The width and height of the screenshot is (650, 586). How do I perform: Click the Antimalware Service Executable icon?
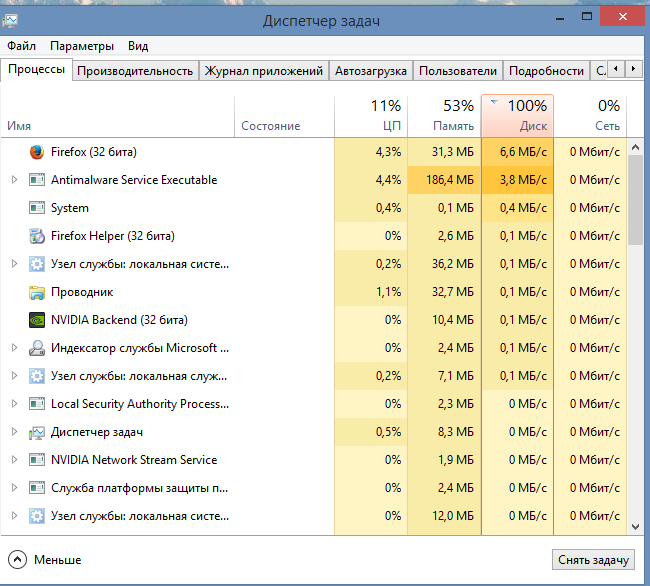tap(37, 180)
